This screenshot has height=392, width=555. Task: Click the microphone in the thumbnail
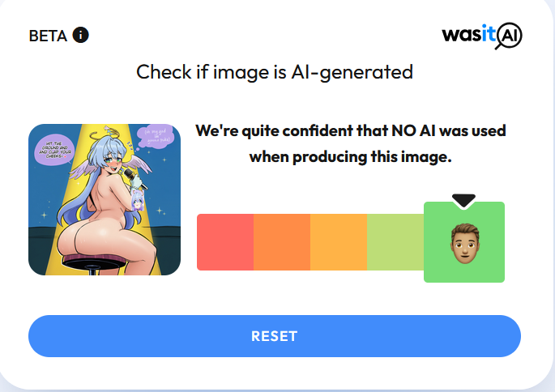(x=134, y=178)
